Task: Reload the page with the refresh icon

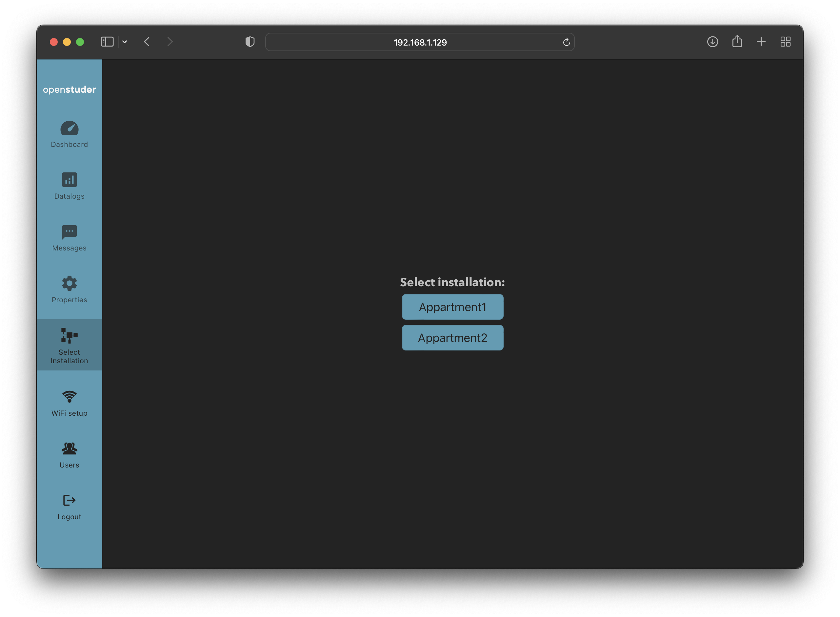Action: (566, 42)
